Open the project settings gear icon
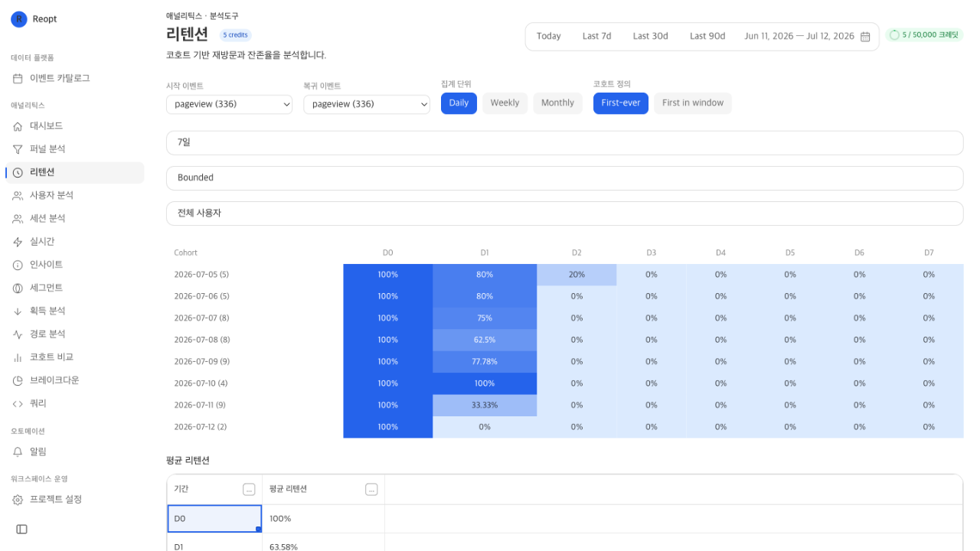The image size is (980, 551). pos(18,500)
